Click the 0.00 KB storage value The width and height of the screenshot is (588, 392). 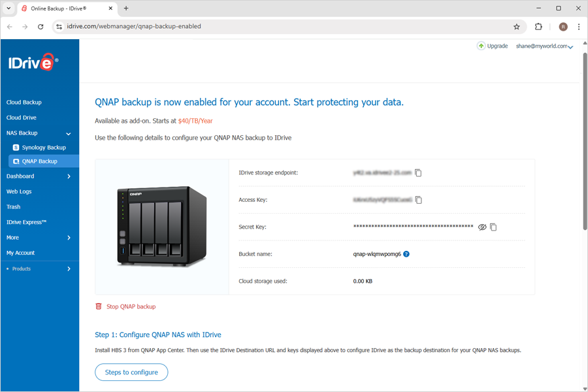tap(363, 281)
